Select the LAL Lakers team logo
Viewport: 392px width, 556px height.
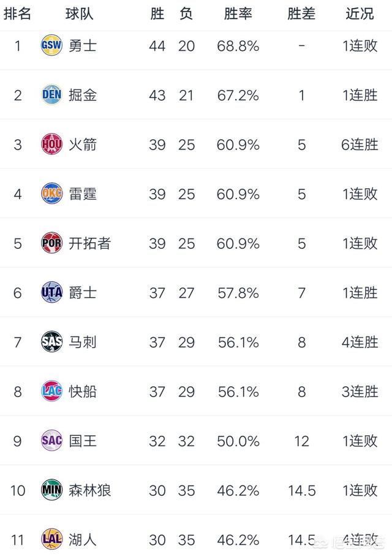point(51,539)
